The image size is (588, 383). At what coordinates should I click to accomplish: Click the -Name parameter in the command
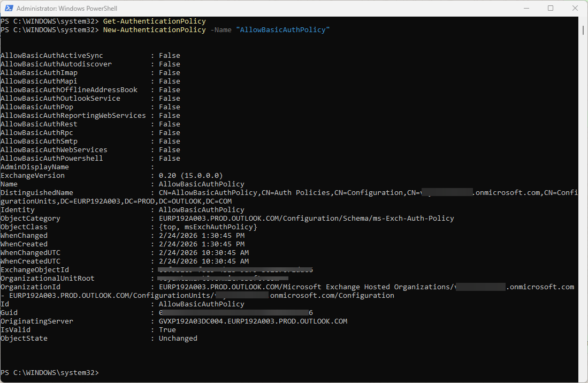220,30
